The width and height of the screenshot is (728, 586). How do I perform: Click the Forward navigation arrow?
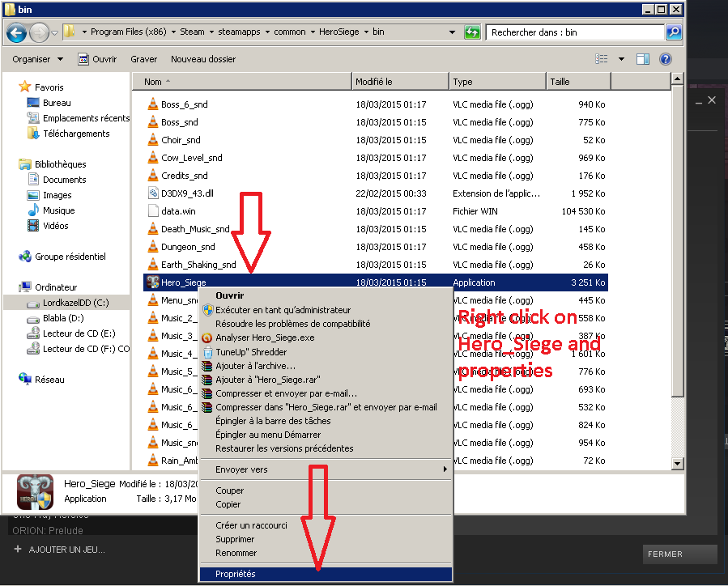click(39, 32)
